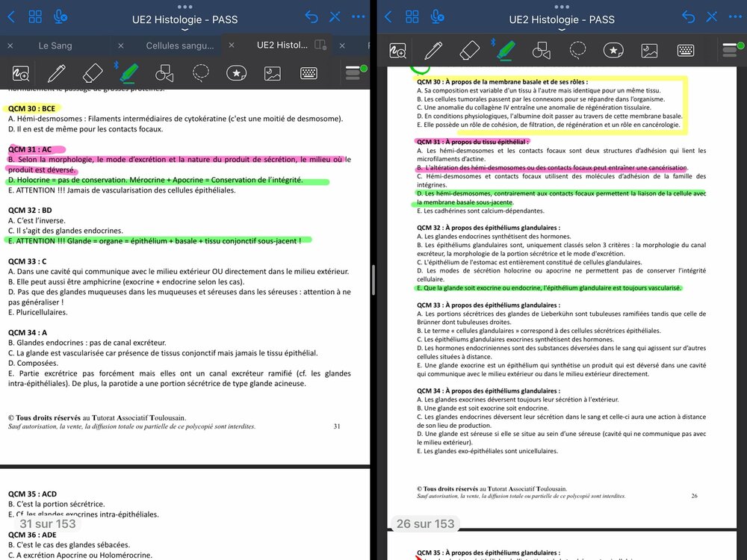Viewport: 747px width, 560px height.
Task: Go back using the left pane's back arrow
Action: click(x=13, y=16)
